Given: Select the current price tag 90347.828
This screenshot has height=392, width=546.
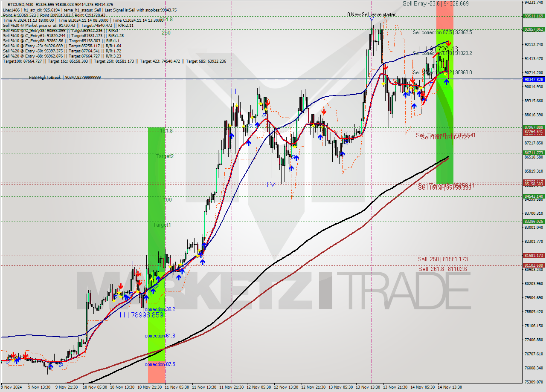Looking at the screenshot, I should point(534,79).
